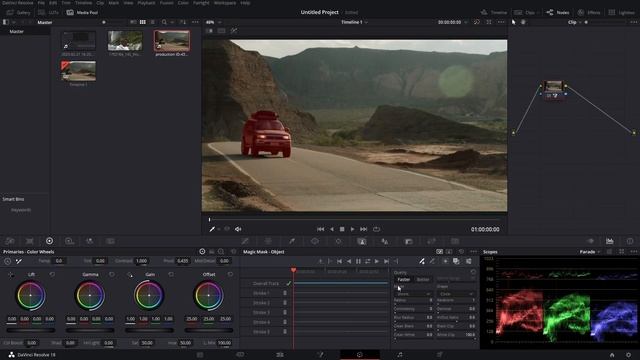Stop viewer playback

pyautogui.click(x=342, y=229)
